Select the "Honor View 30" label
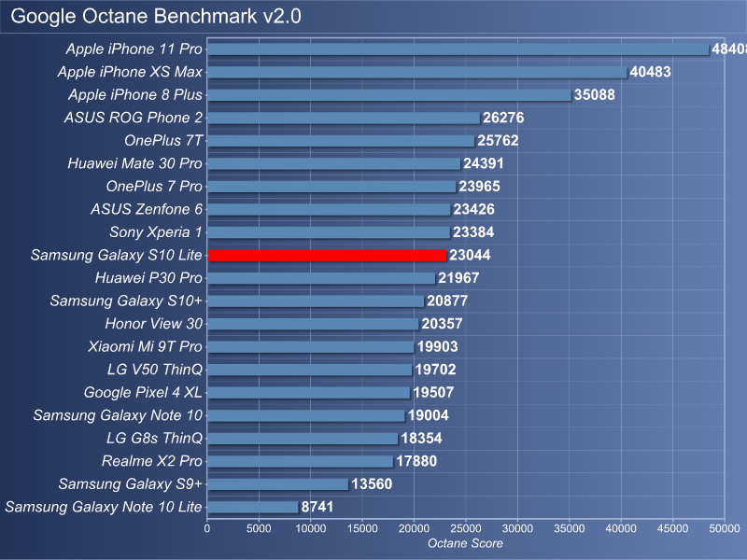 tap(154, 323)
